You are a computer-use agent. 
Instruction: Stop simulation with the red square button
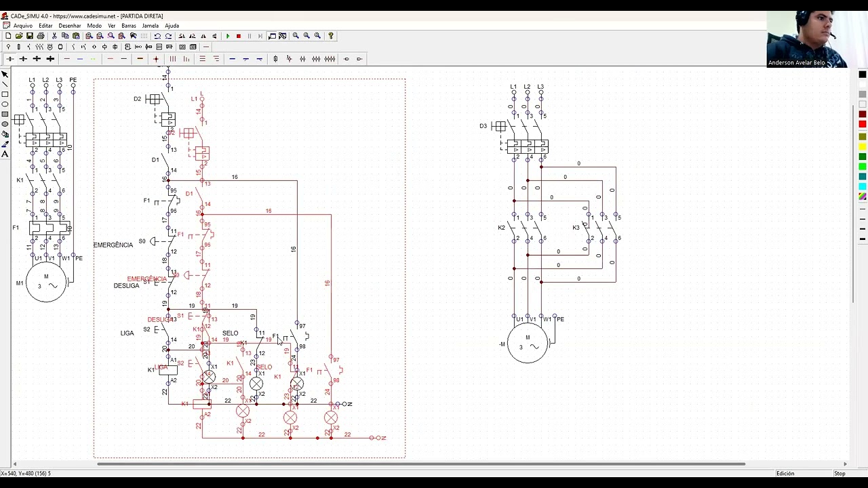(239, 36)
